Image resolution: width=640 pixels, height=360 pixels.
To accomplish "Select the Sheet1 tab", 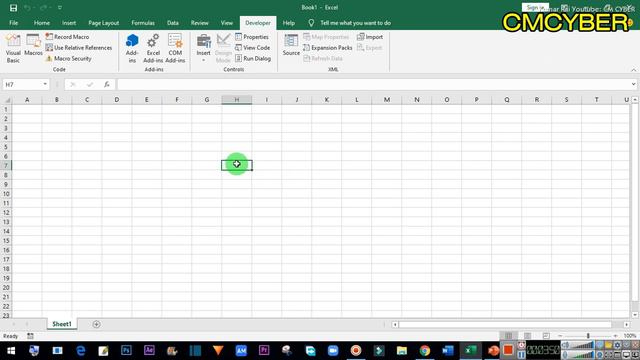I will coord(62,324).
